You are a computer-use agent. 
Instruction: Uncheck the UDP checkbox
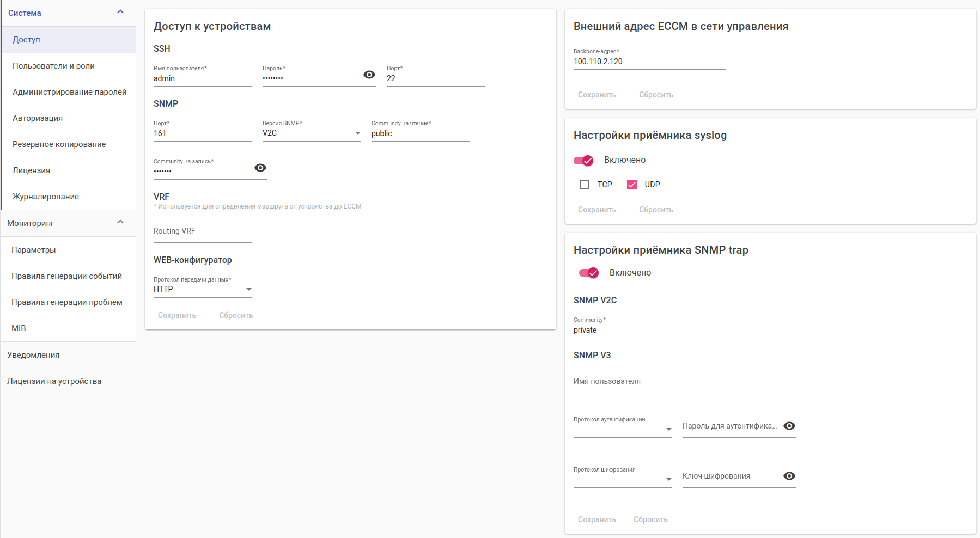click(x=632, y=185)
